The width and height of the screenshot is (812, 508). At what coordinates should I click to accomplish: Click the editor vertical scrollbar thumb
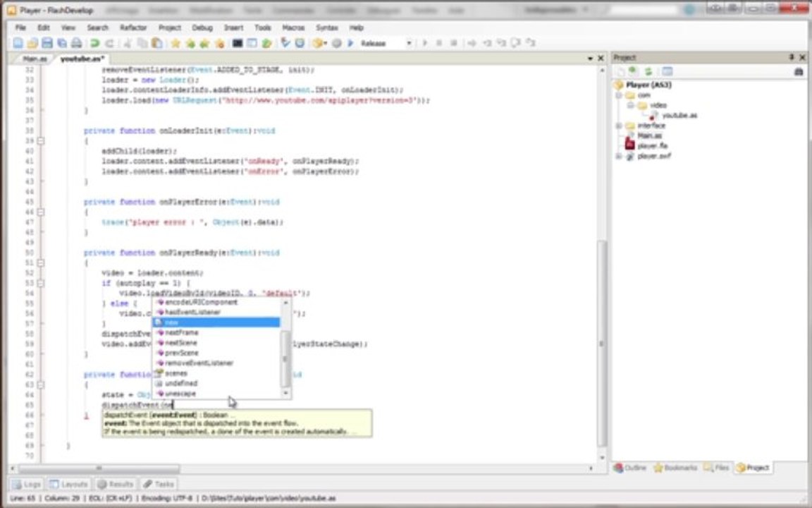(601, 343)
